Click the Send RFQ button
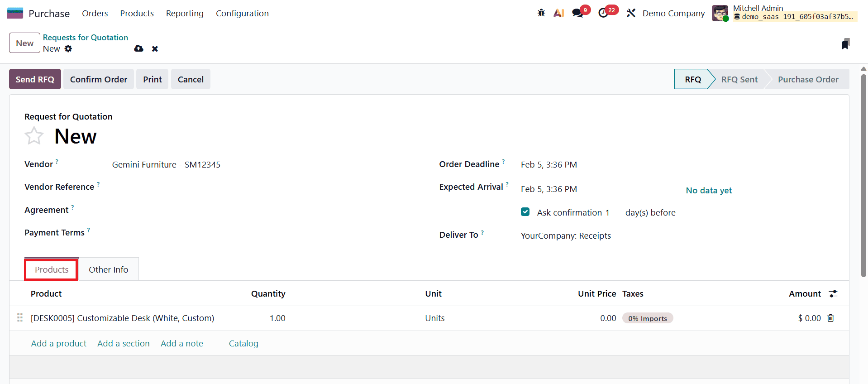The image size is (868, 384). coord(35,79)
